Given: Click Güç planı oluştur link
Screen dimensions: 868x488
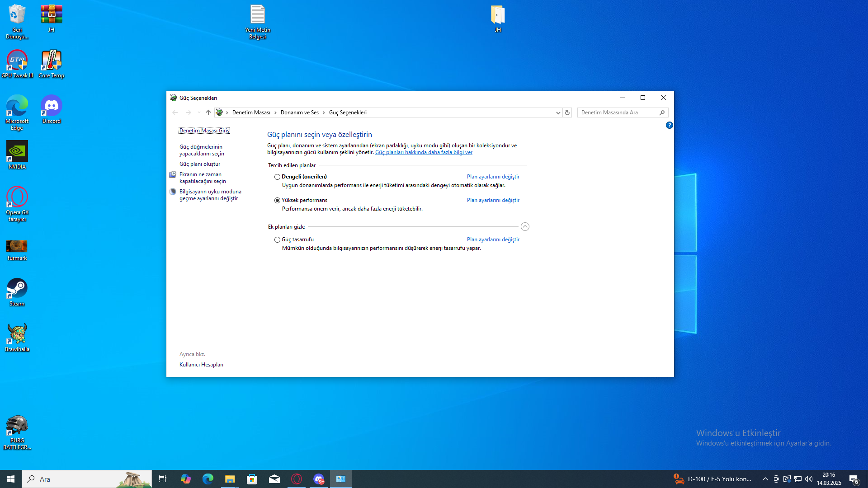Looking at the screenshot, I should [x=200, y=164].
